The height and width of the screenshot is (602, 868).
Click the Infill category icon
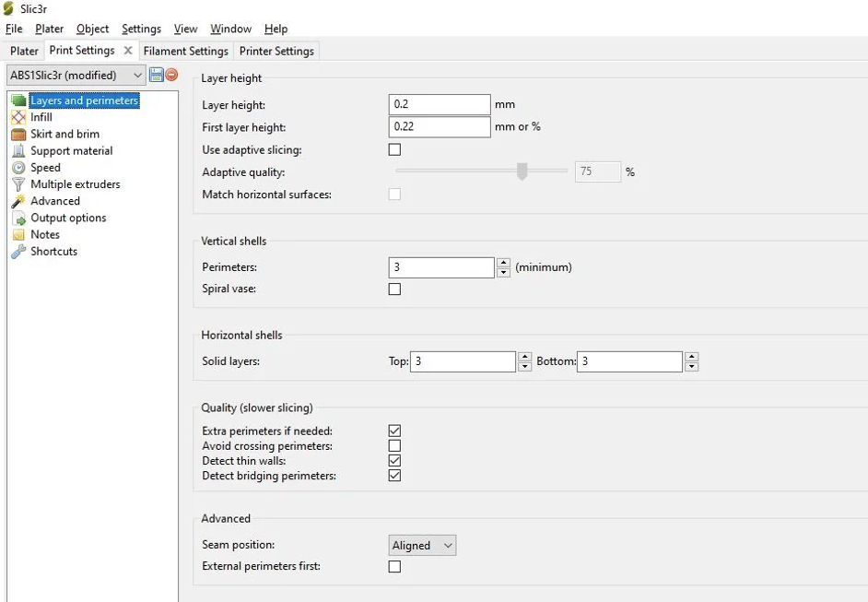[x=18, y=117]
